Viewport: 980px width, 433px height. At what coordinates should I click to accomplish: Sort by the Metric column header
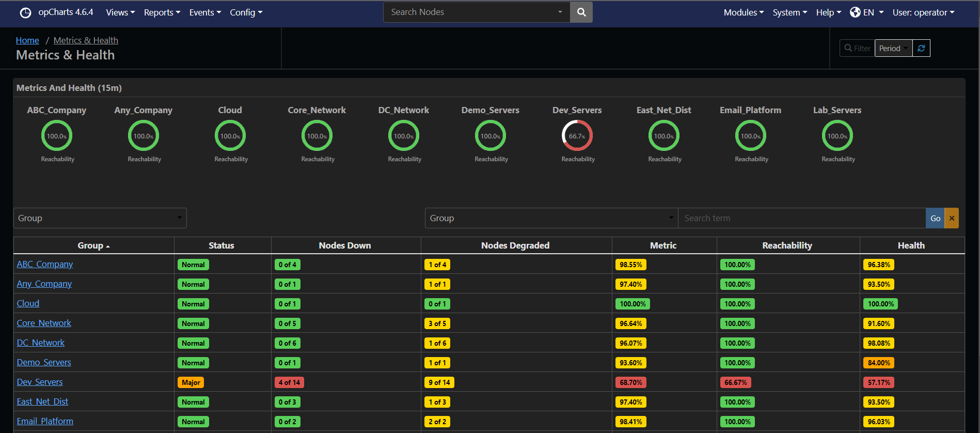[x=663, y=245]
